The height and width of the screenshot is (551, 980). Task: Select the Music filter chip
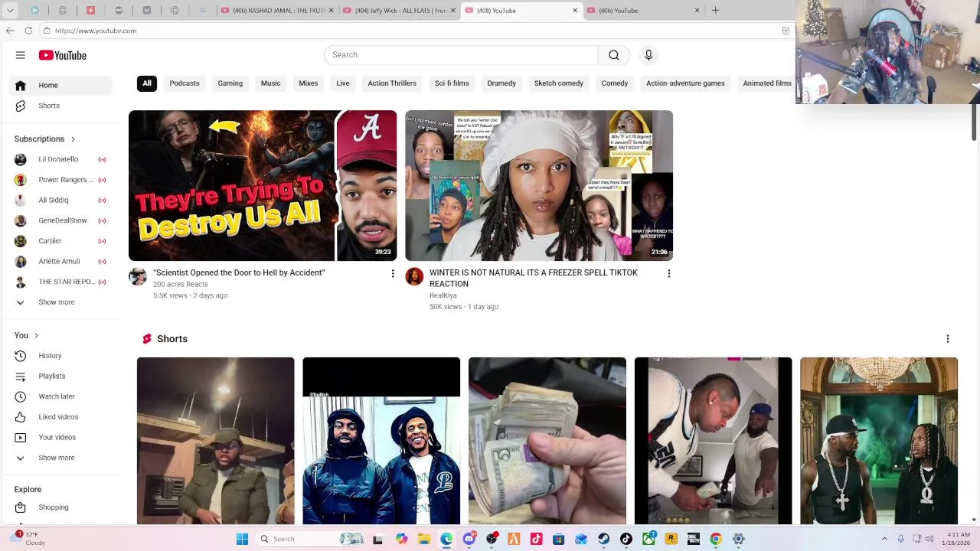click(270, 83)
